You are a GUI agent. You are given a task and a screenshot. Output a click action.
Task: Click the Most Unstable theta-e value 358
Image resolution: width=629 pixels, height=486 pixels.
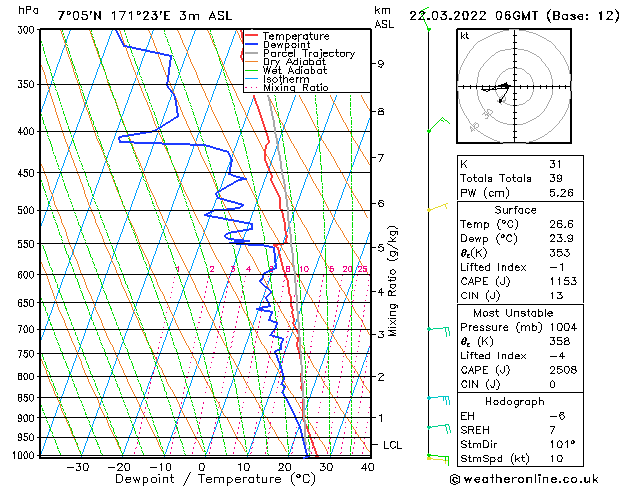(x=560, y=342)
